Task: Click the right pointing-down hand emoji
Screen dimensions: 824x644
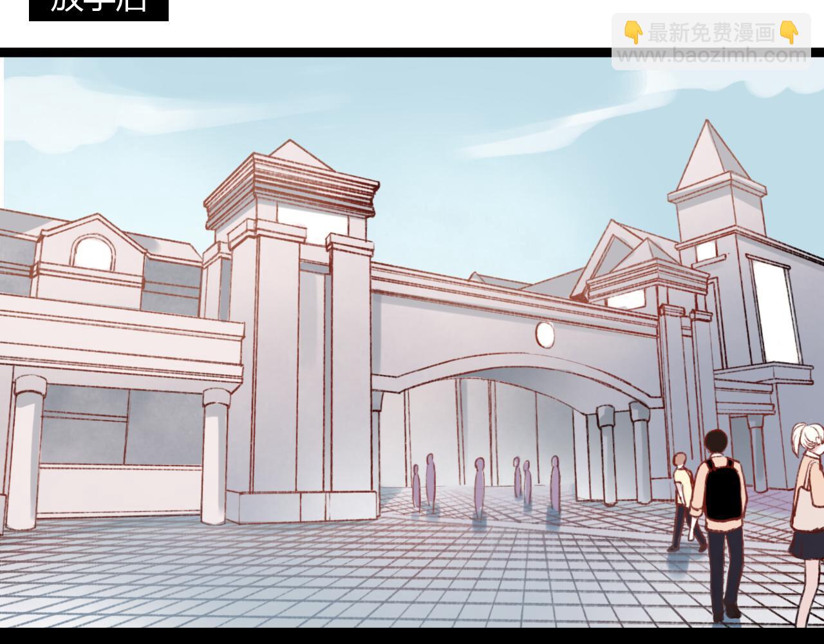Action: click(x=789, y=32)
